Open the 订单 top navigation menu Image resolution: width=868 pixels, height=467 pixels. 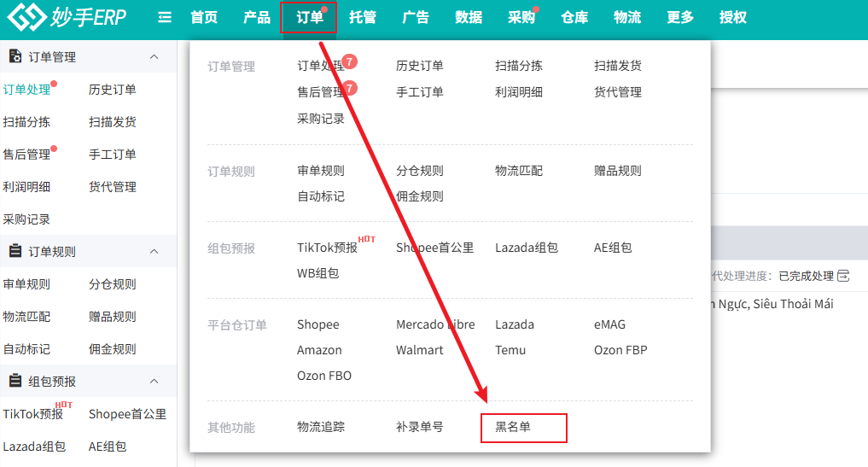point(309,17)
